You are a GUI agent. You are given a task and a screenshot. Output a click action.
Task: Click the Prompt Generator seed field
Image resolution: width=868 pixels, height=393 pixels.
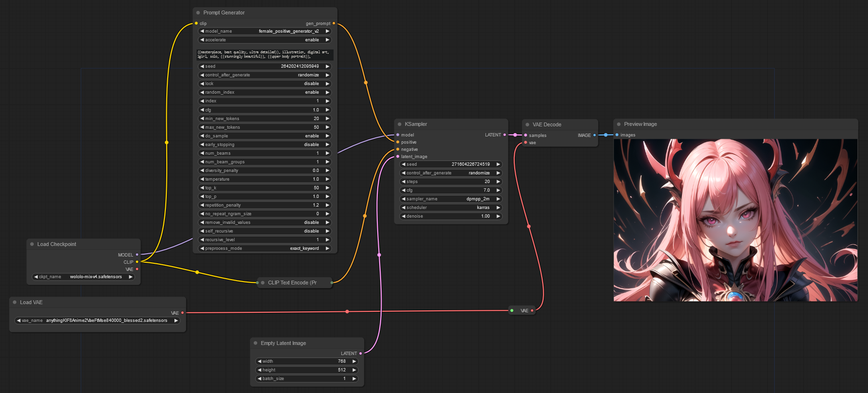[x=265, y=66]
